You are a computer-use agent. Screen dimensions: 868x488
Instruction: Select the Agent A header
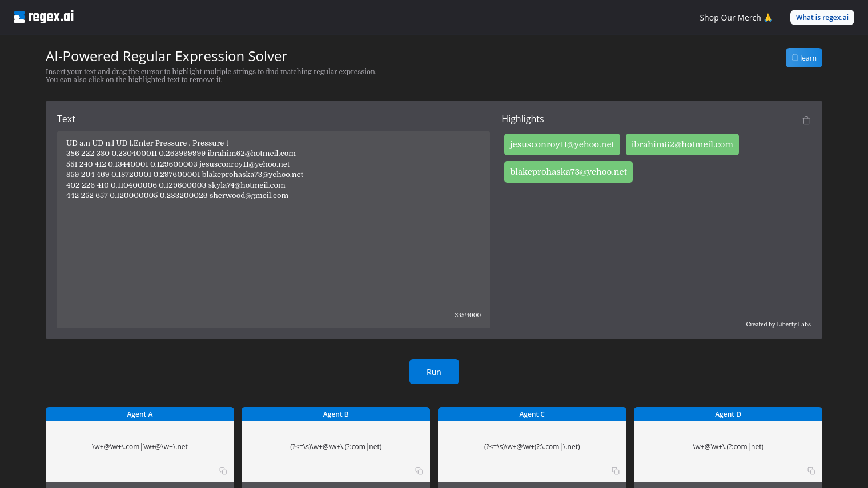pos(140,414)
